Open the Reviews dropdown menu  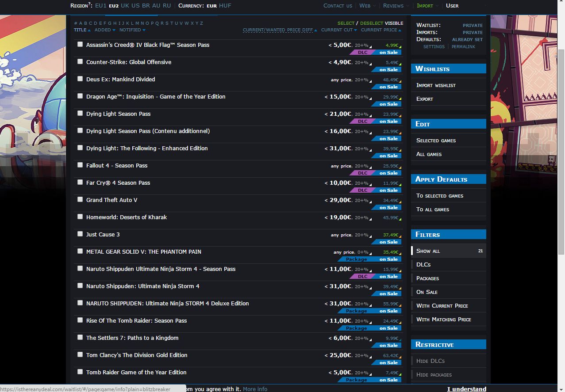396,6
